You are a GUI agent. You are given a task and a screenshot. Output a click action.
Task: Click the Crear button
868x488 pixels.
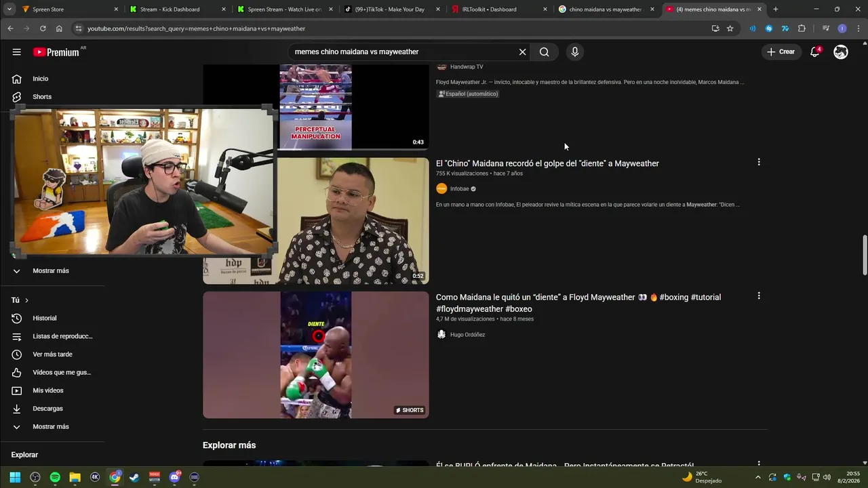click(781, 52)
